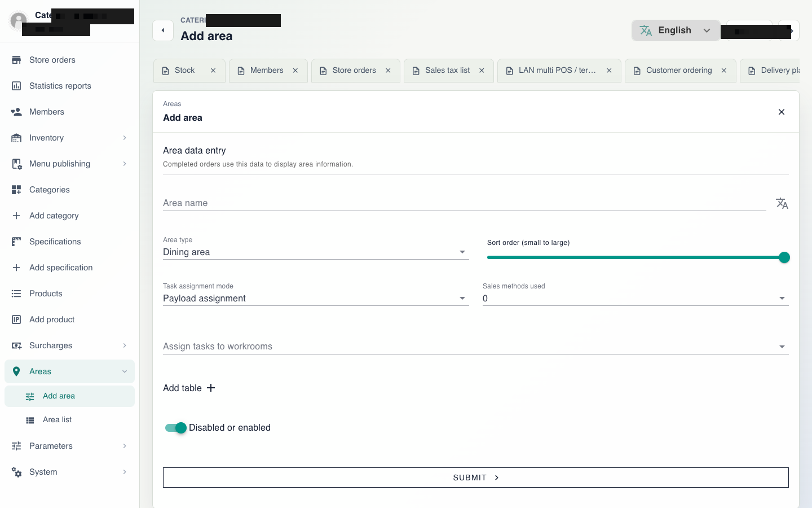
Task: Click the plus icon next to Add table
Action: (211, 388)
